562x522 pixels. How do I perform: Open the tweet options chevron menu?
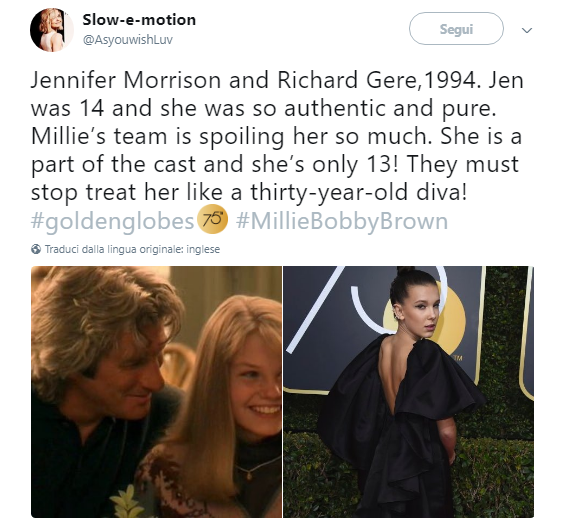527,30
